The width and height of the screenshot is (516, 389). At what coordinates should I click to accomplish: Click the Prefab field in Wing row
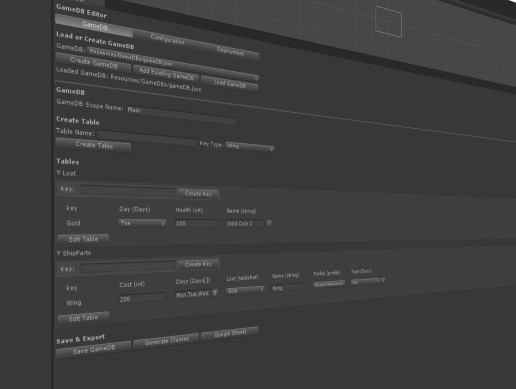329,284
